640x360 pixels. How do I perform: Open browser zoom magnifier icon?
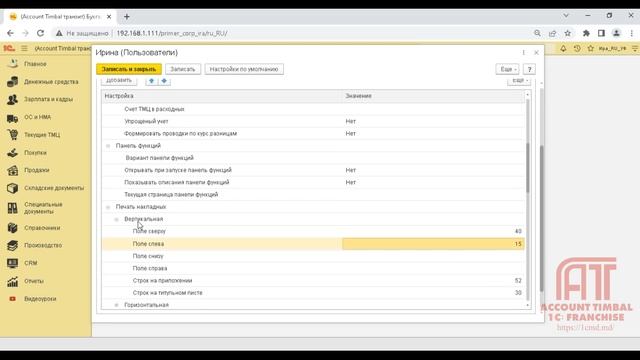click(537, 33)
